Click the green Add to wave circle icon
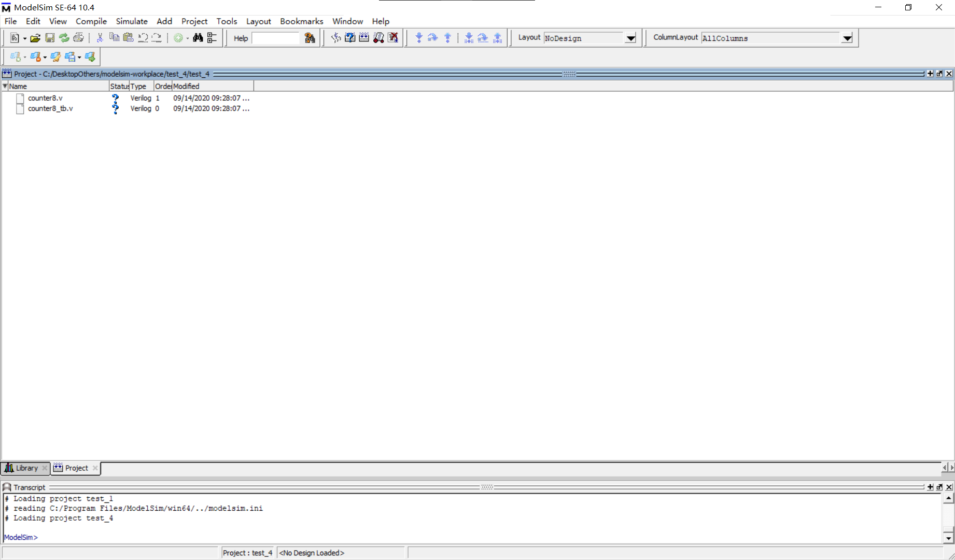This screenshot has height=560, width=955. coord(178,38)
